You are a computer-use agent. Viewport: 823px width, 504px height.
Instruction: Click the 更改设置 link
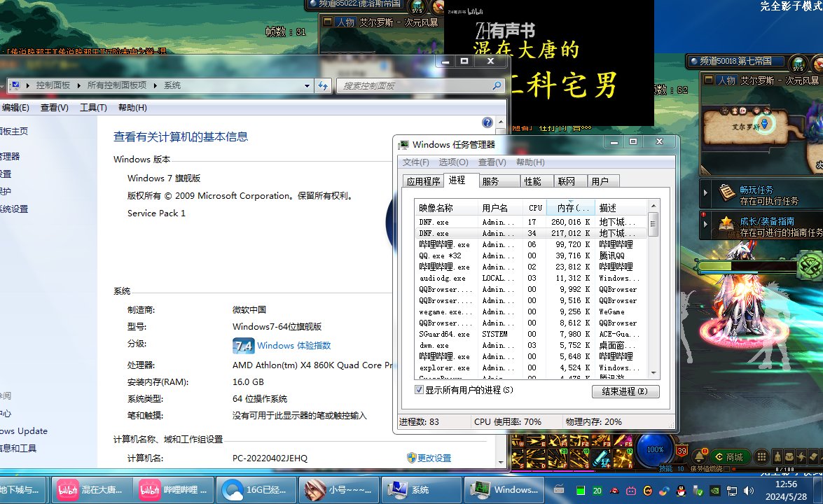tap(434, 458)
